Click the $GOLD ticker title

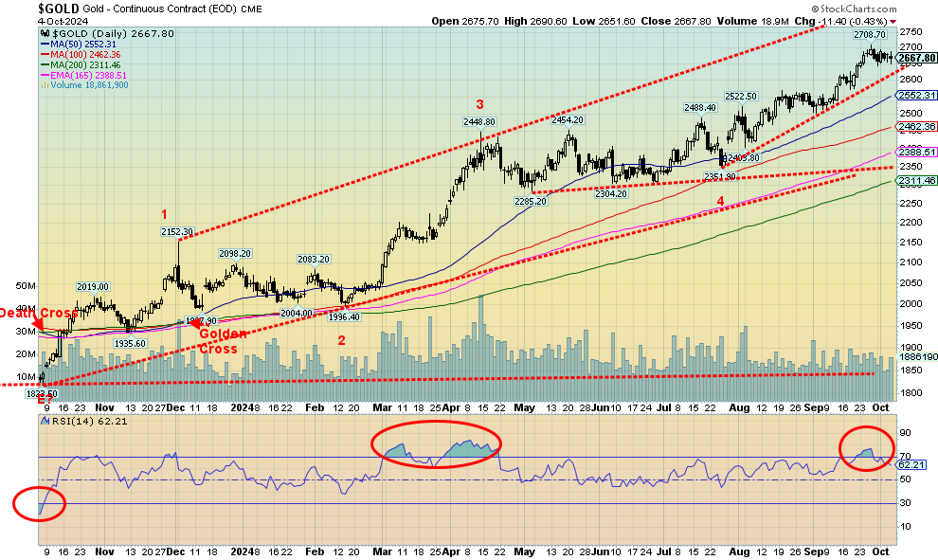[x=60, y=9]
